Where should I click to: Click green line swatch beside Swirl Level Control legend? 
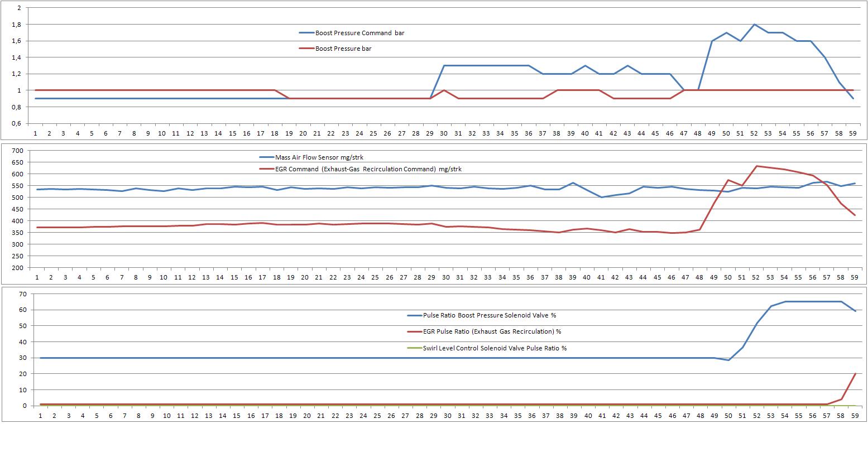[414, 348]
